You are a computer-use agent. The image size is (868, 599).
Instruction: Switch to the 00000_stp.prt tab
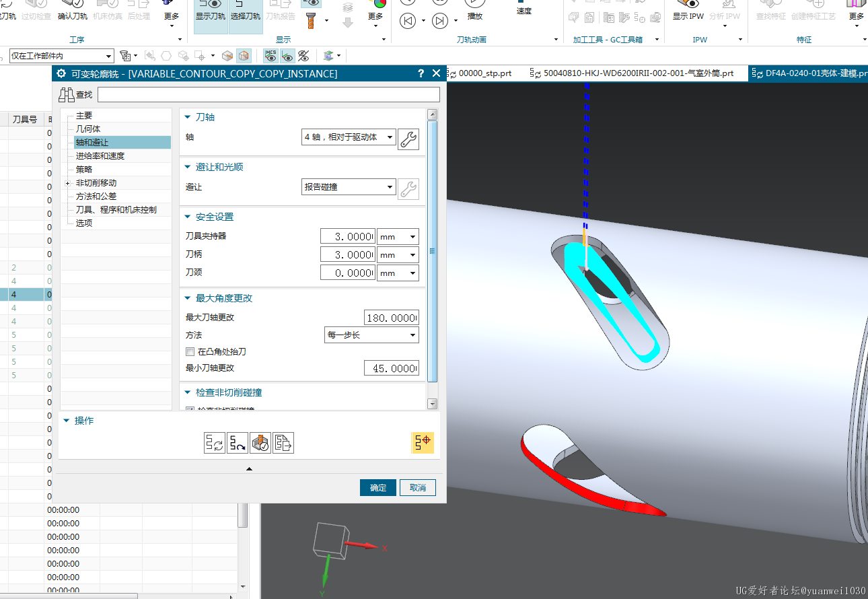479,73
